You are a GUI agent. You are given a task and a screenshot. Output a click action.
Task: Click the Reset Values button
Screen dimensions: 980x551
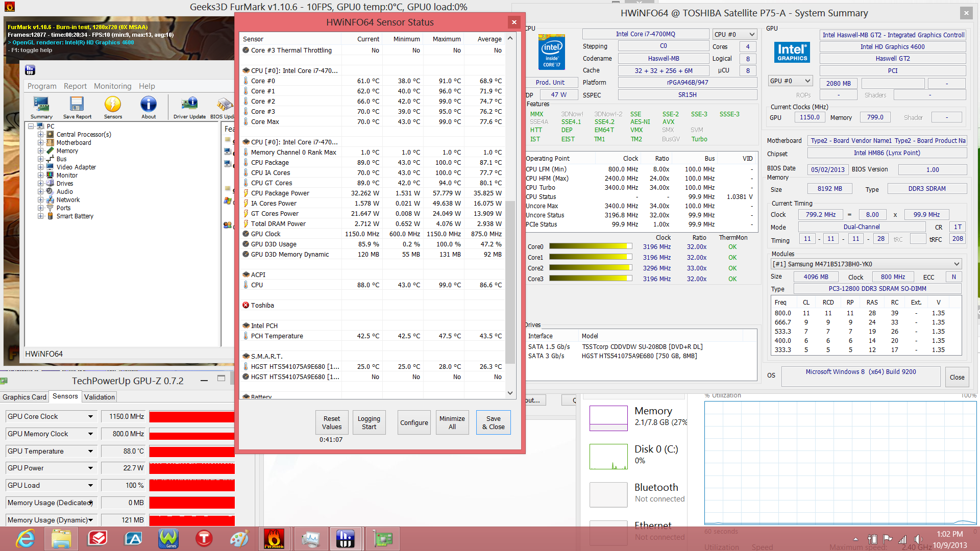coord(332,422)
